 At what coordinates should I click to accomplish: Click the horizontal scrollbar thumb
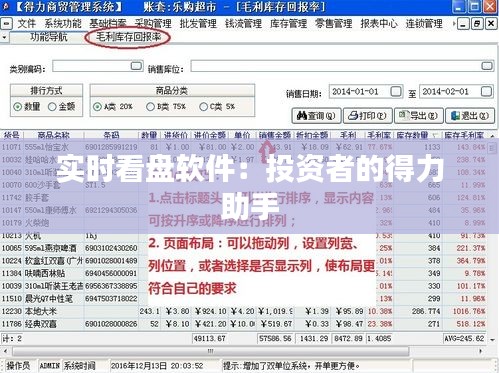(x=211, y=351)
